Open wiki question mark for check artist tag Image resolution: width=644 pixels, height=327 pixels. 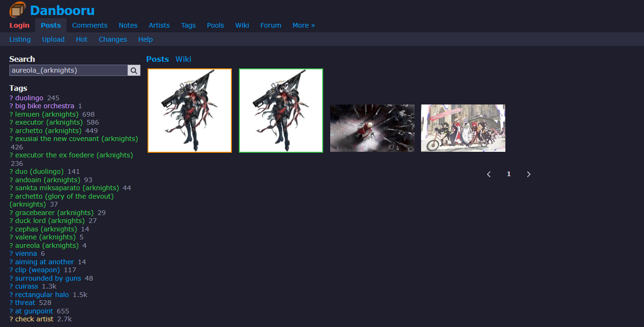[11, 319]
